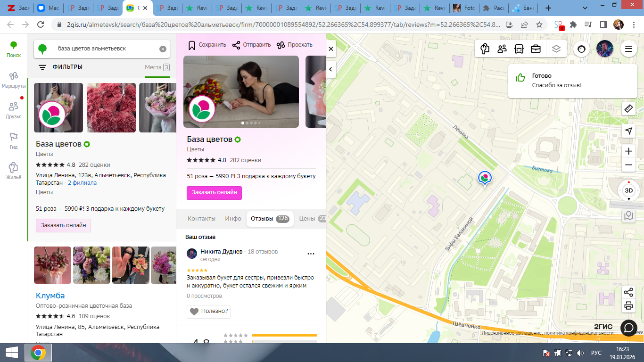Open the three-dot menu on your review
644x362 pixels.
[x=311, y=254]
